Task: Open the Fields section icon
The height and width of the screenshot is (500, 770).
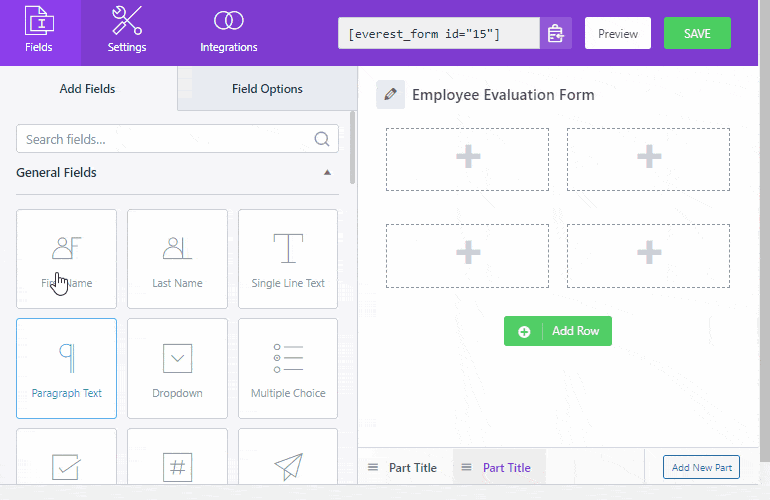Action: pos(39,21)
